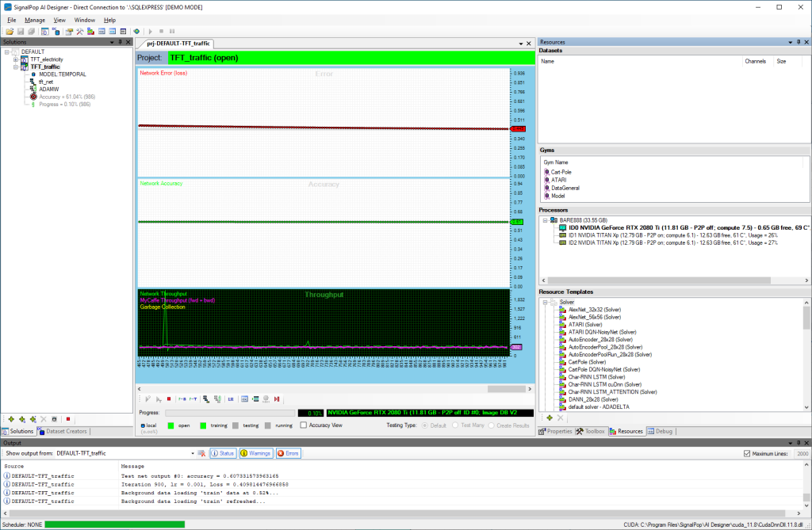Click the green plus icon under Resource Templates
Image resolution: width=812 pixels, height=530 pixels.
click(x=549, y=418)
